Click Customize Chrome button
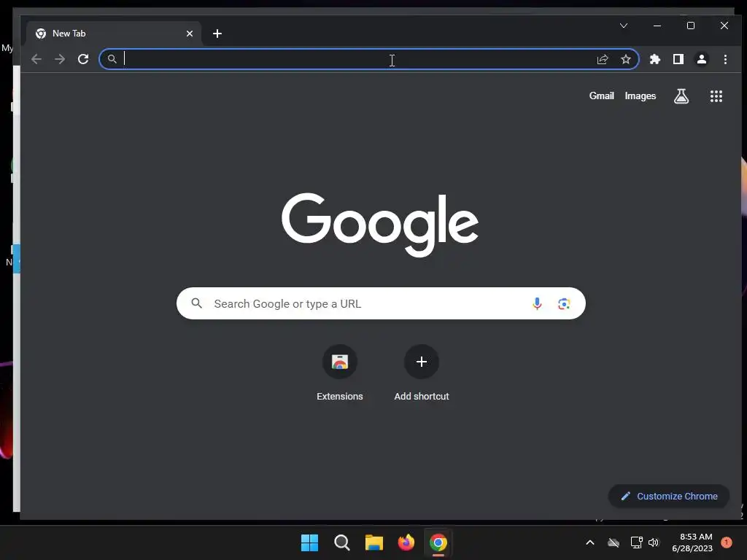Viewport: 747px width, 560px height. coord(669,496)
